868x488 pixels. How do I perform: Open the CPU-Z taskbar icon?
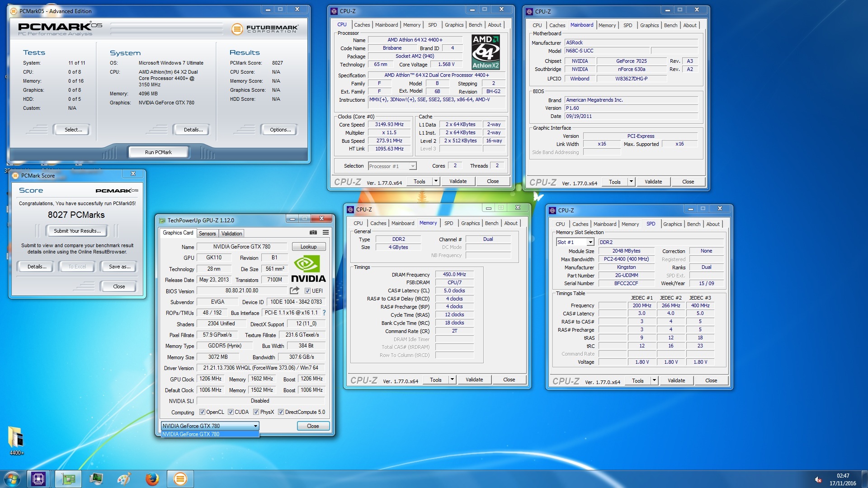(x=38, y=479)
